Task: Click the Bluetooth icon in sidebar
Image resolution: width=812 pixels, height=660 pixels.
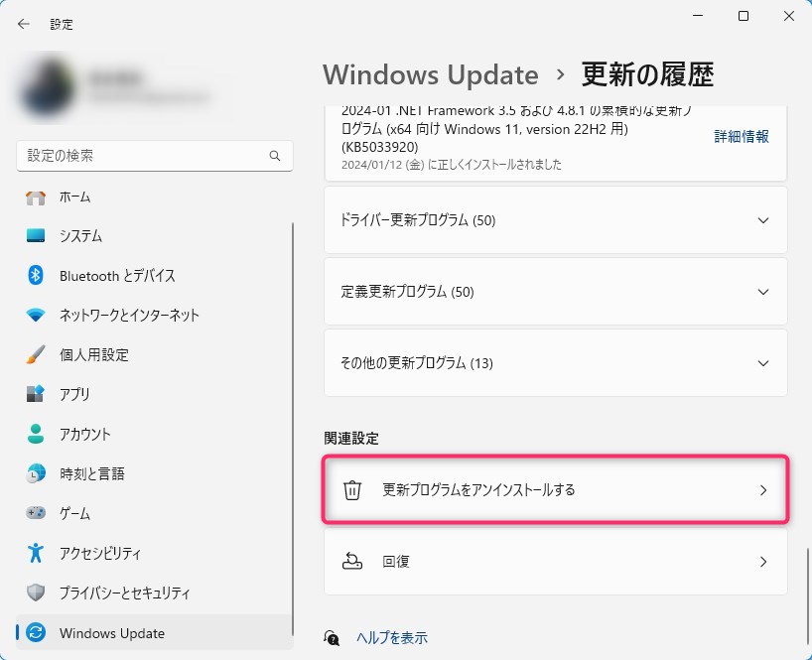Action: (x=36, y=276)
